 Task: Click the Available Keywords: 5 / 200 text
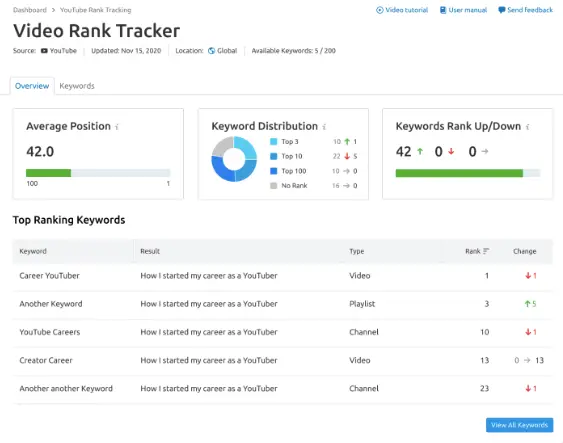coord(294,51)
